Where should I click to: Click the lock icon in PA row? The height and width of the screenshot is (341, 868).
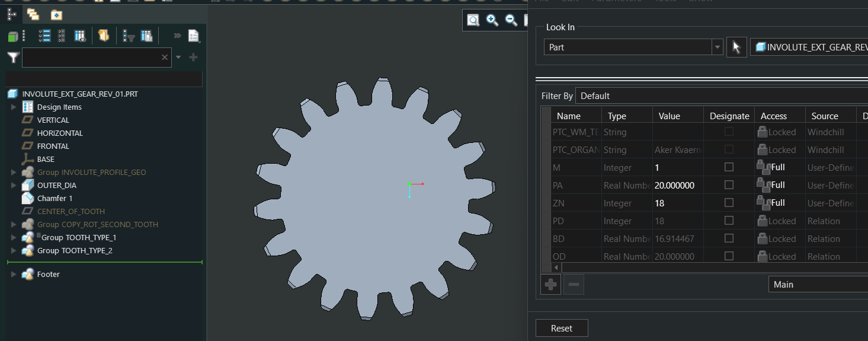coord(764,186)
